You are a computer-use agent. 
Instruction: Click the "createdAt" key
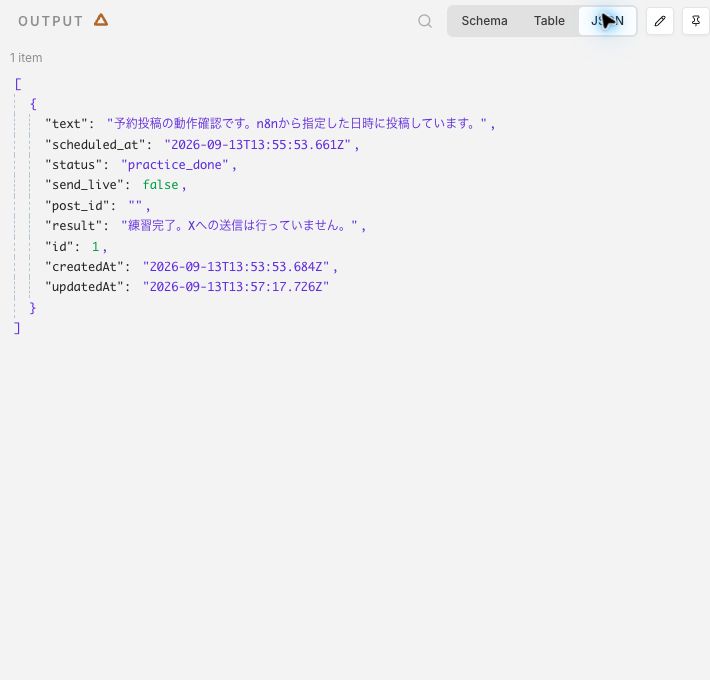pos(84,267)
